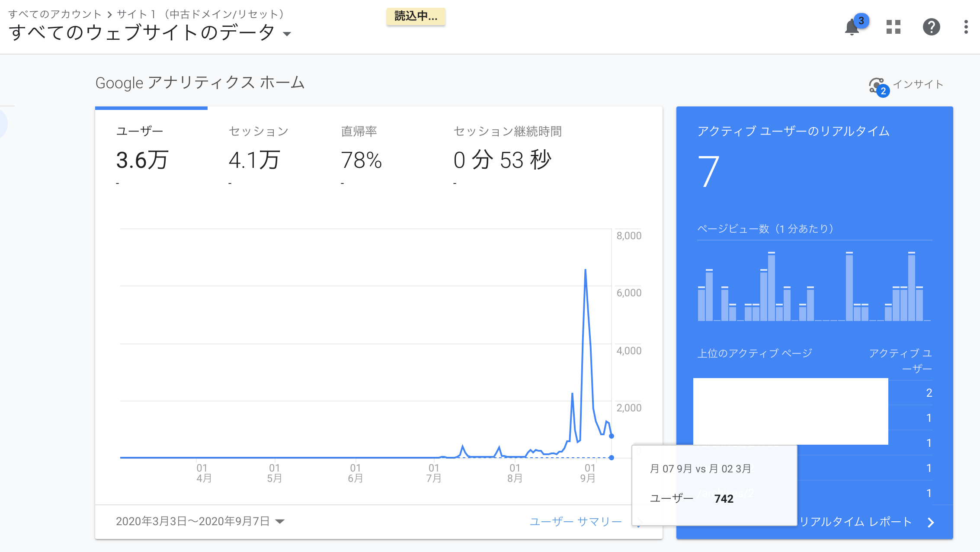This screenshot has width=980, height=552.
Task: Open the three-dot overflow menu
Action: (966, 27)
